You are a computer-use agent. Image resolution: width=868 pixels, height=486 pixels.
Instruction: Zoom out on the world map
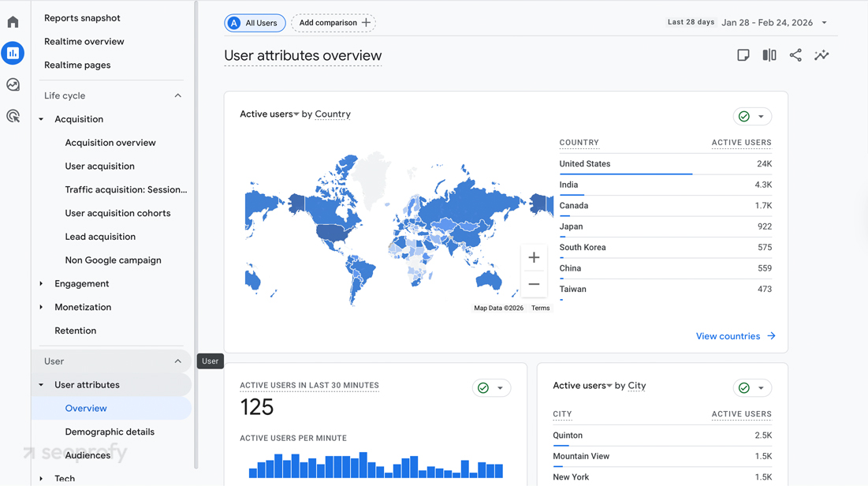(x=534, y=284)
